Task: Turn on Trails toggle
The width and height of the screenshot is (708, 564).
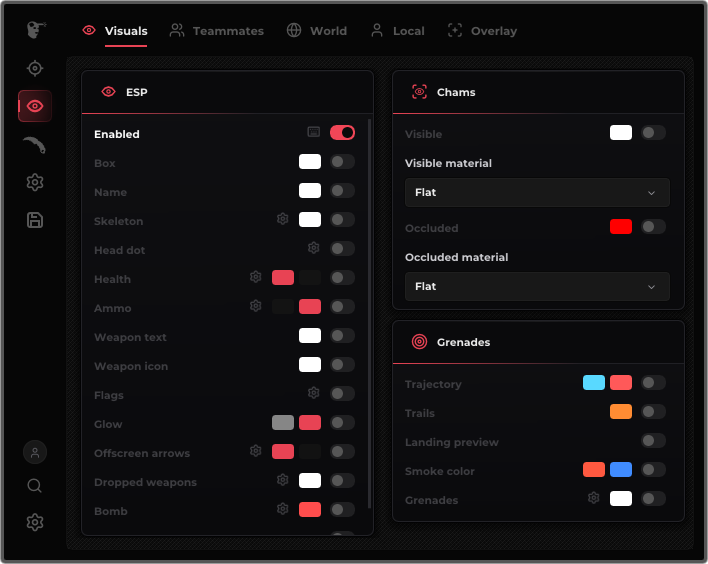Action: 653,412
